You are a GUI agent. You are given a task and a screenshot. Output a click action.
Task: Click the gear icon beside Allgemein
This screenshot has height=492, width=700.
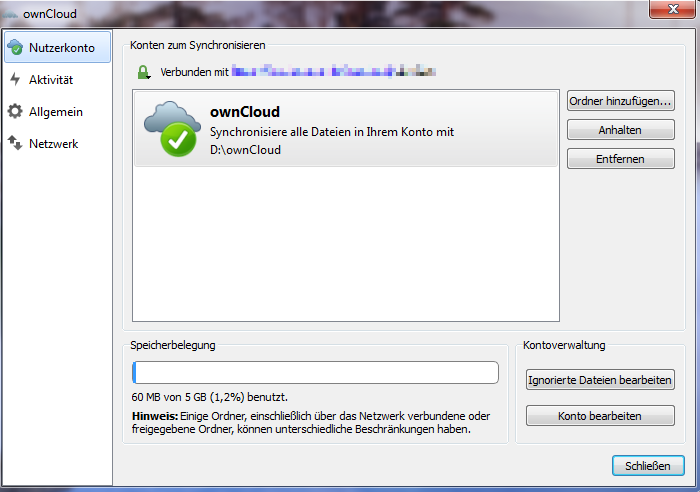coord(15,111)
